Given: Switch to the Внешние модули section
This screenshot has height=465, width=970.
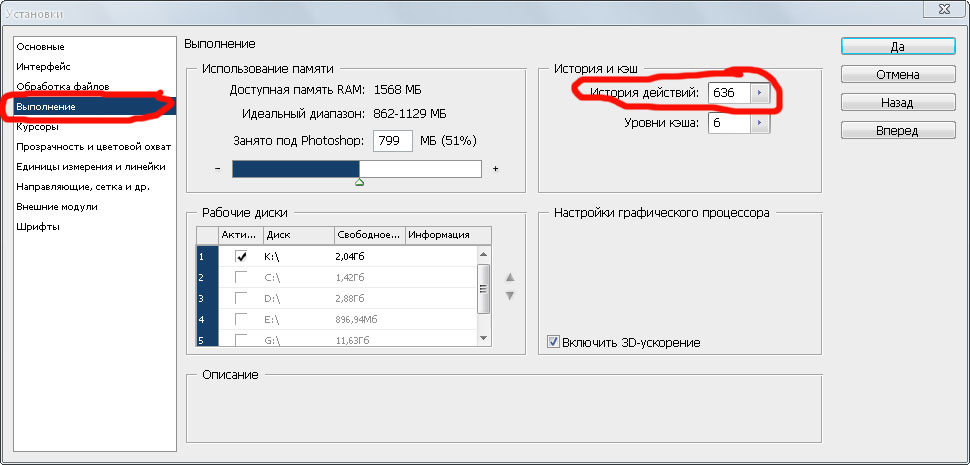Looking at the screenshot, I should click(56, 206).
